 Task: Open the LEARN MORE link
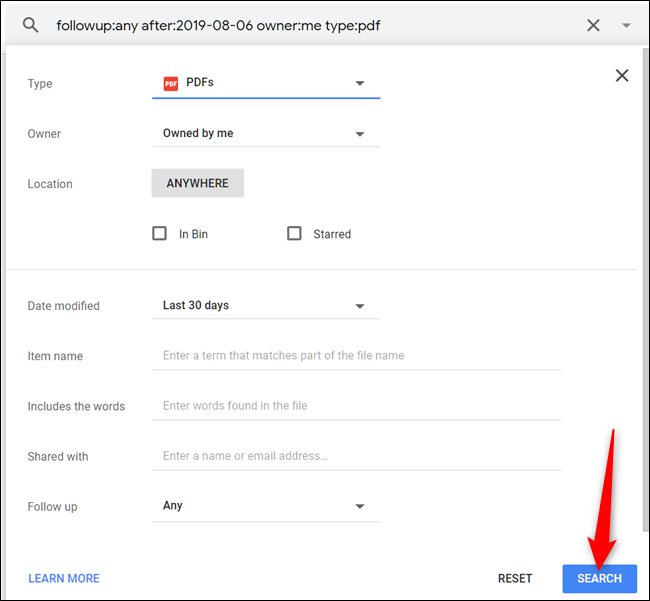[x=64, y=578]
